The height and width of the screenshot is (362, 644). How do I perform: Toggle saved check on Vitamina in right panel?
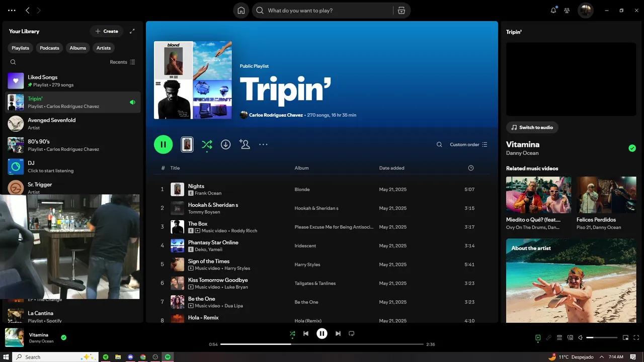click(x=632, y=148)
